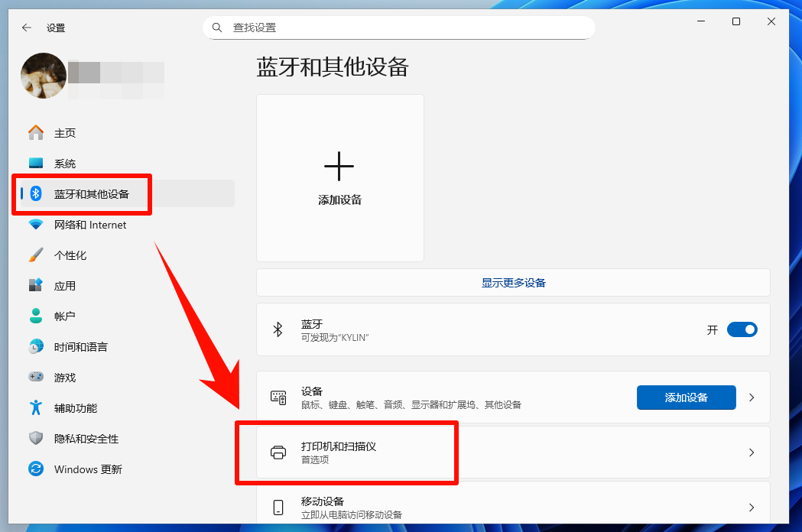The height and width of the screenshot is (532, 802).
Task: Click the 查找设置 search field
Action: click(399, 28)
